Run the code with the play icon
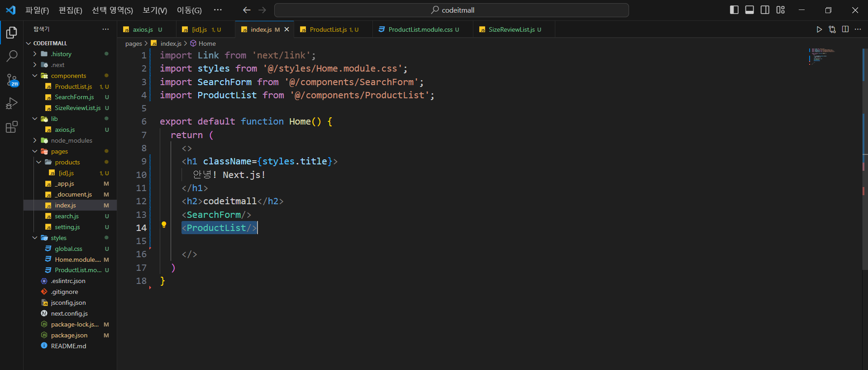The width and height of the screenshot is (868, 370). point(819,29)
